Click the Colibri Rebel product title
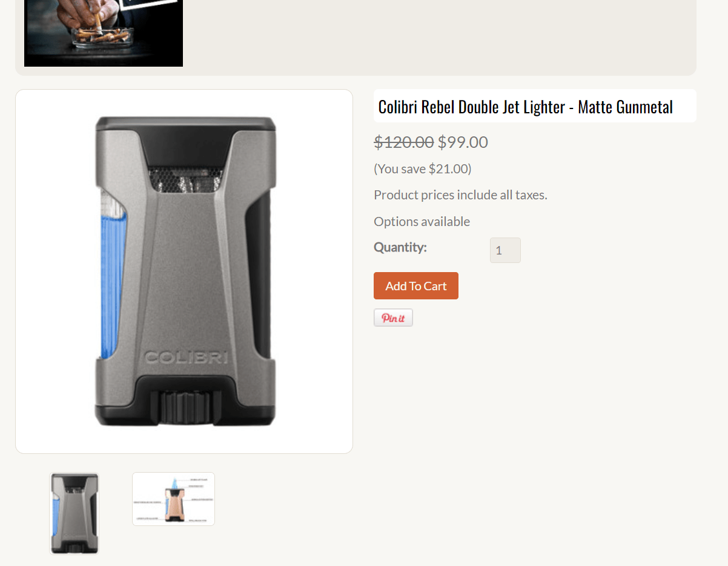This screenshot has height=566, width=728. coord(524,107)
